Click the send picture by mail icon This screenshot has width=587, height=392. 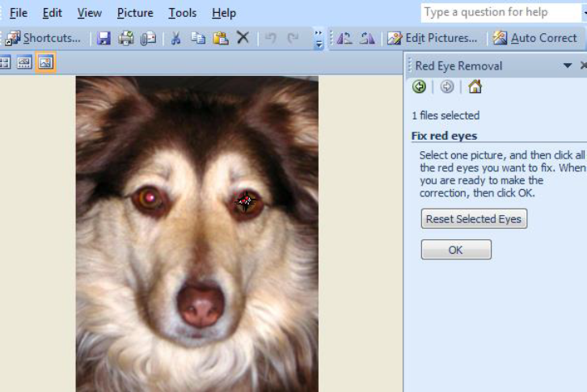[x=148, y=38]
